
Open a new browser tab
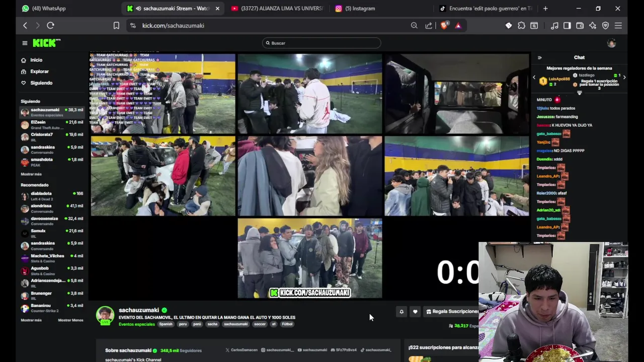545,8
